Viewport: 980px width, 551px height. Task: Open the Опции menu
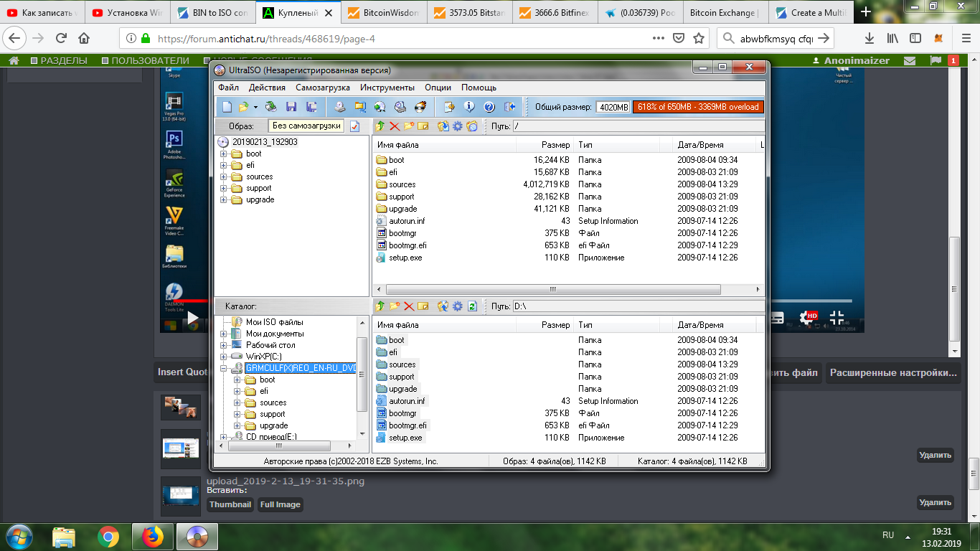[x=438, y=88]
